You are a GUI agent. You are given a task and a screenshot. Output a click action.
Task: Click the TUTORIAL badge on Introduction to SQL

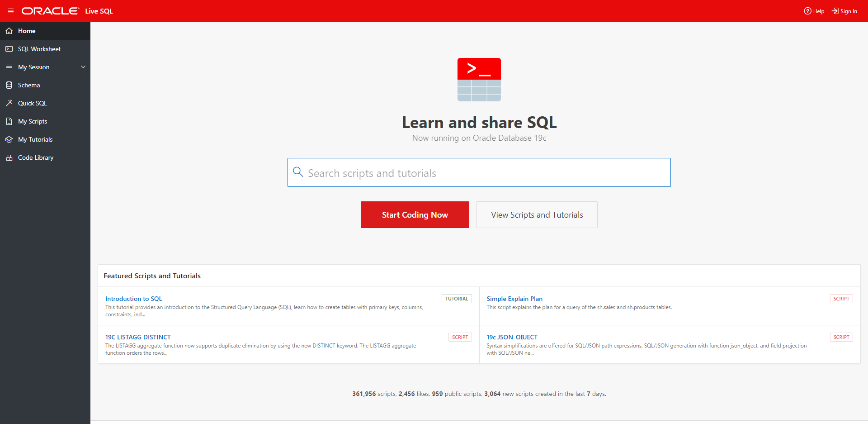click(x=457, y=299)
